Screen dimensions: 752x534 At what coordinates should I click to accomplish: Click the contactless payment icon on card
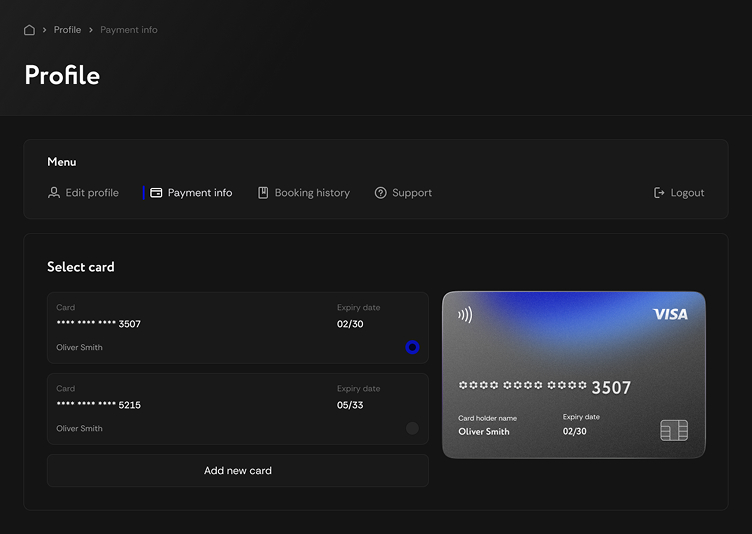(465, 315)
